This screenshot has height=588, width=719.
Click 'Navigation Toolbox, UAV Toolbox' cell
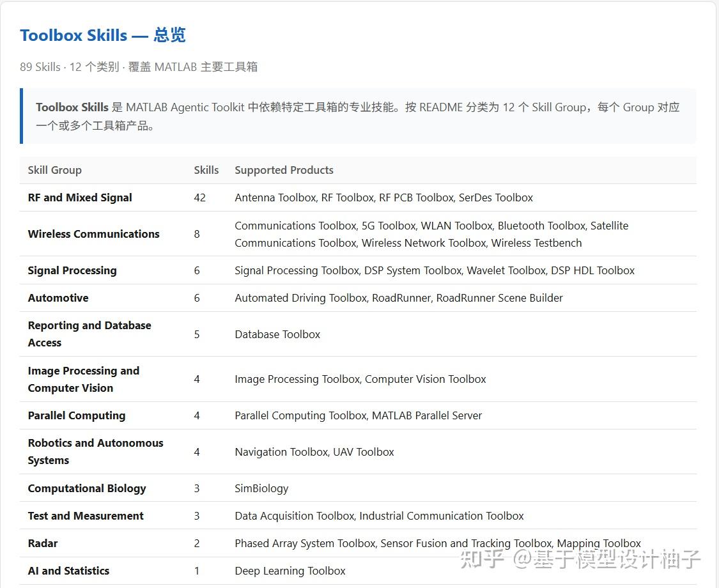314,453
